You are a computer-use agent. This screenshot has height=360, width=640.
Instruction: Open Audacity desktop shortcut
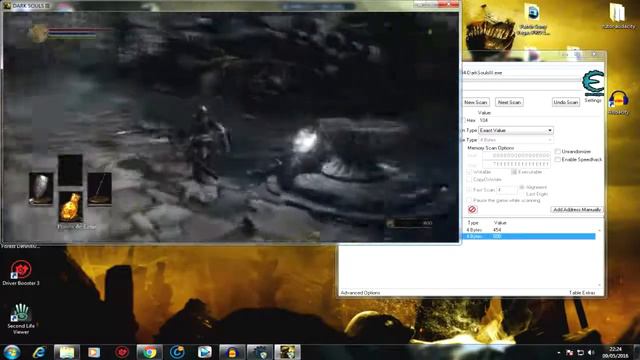coord(618,103)
